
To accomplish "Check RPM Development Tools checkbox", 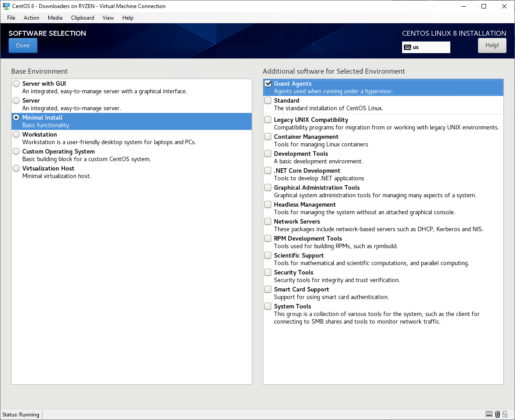I will click(x=268, y=238).
